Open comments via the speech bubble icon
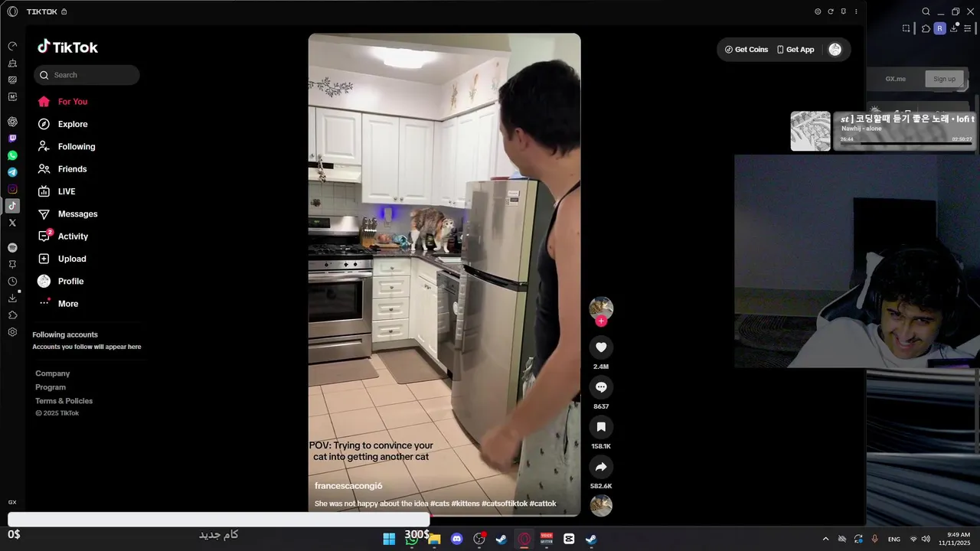980x551 pixels. [x=601, y=387]
